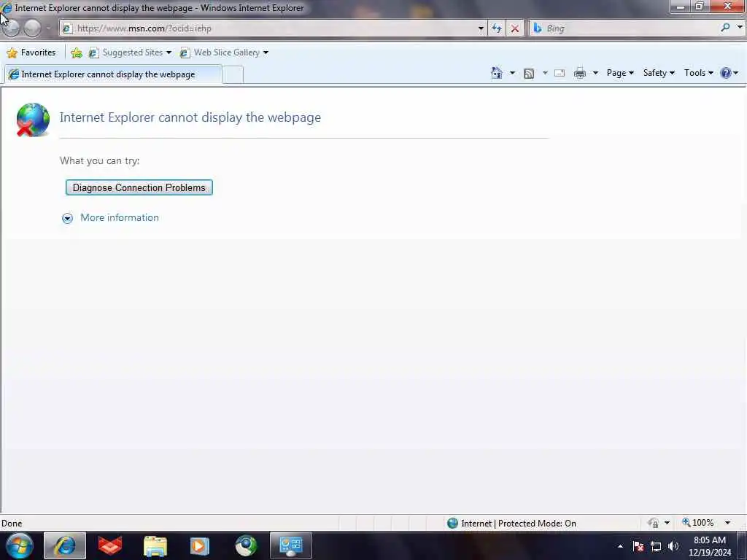
Task: Open the zoom level dropdown arrow
Action: point(727,524)
